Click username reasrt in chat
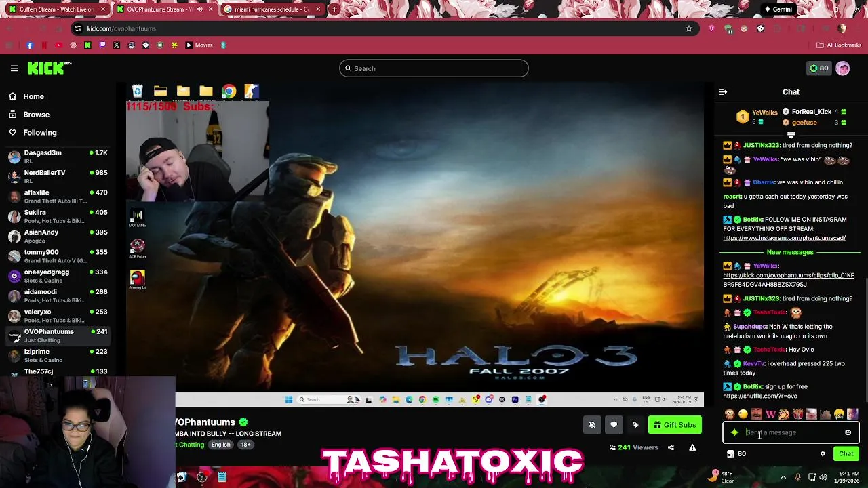868x488 pixels. tap(732, 197)
